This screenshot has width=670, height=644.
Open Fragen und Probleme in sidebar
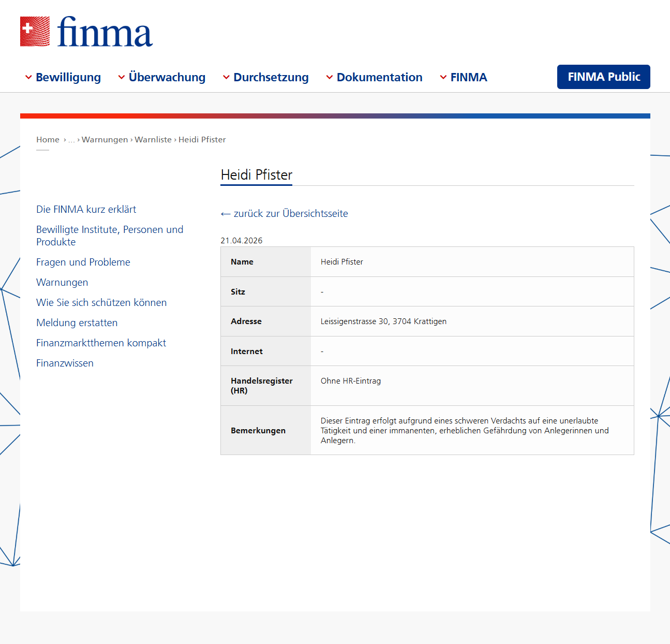pos(83,262)
